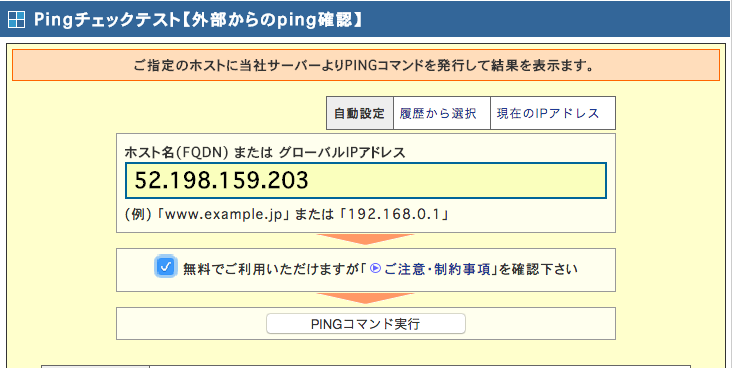Click the を確認下さい text

pos(538,269)
